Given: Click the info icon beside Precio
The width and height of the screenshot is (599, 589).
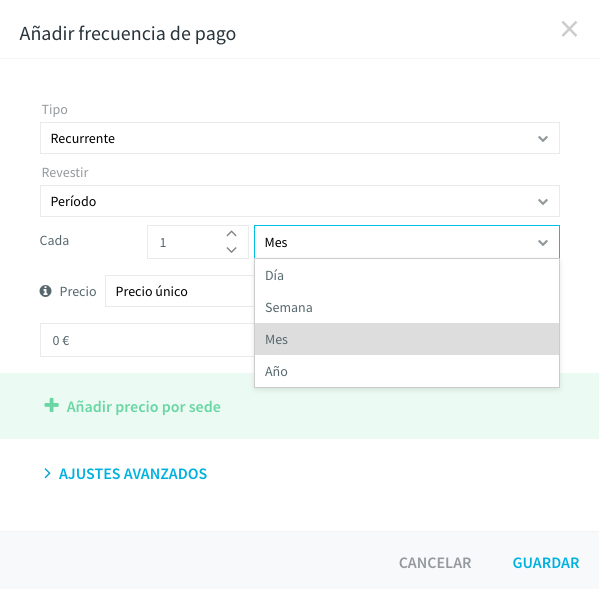Looking at the screenshot, I should [x=45, y=291].
